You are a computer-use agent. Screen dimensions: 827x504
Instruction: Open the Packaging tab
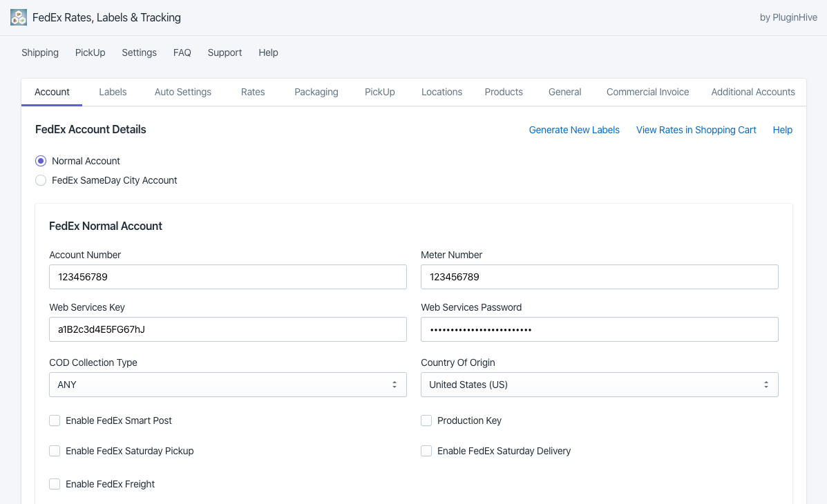click(316, 93)
